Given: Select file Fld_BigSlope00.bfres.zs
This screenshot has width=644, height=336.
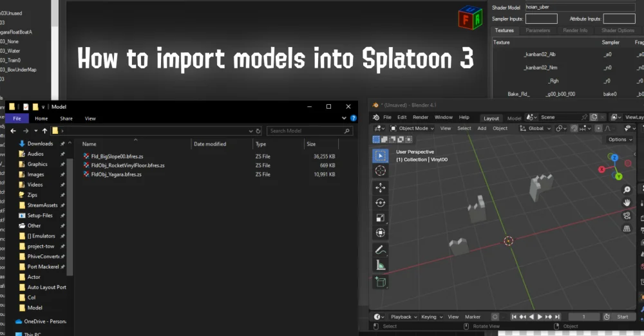Looking at the screenshot, I should tap(117, 156).
